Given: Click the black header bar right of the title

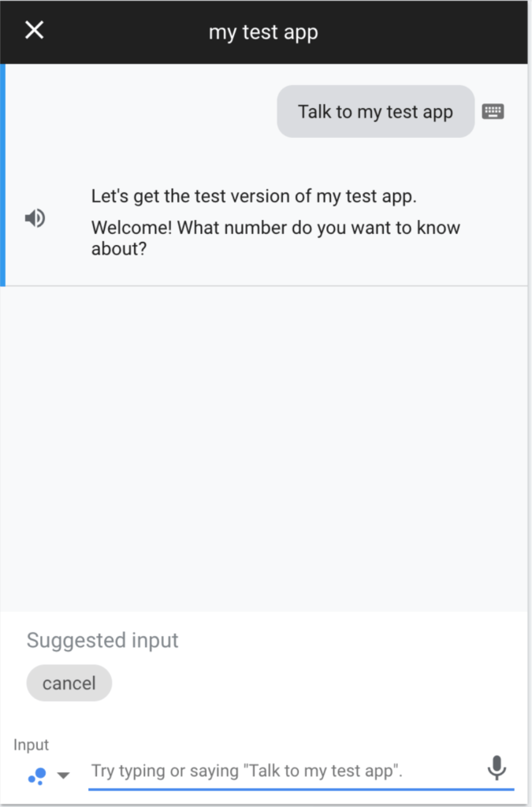Looking at the screenshot, I should point(426,32).
